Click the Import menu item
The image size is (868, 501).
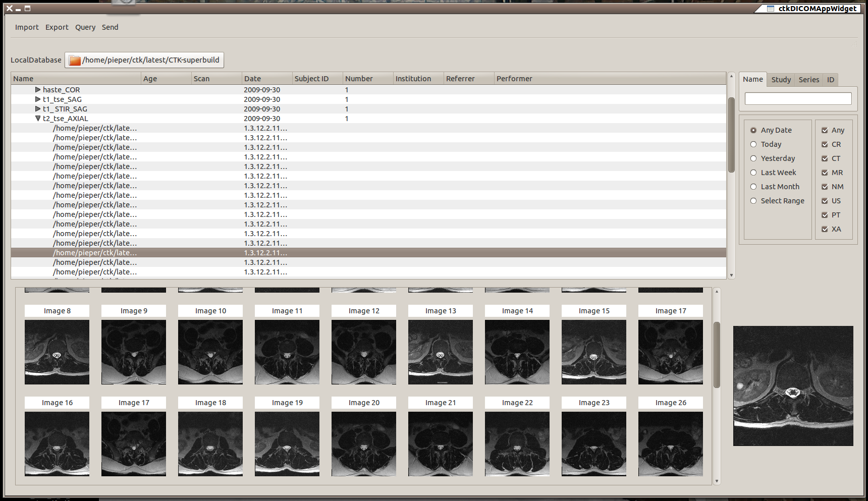coord(26,27)
